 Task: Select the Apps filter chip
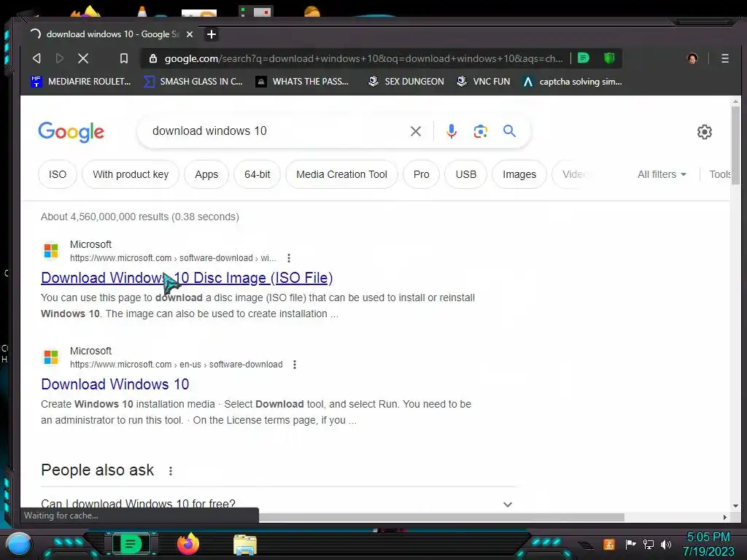pos(206,174)
